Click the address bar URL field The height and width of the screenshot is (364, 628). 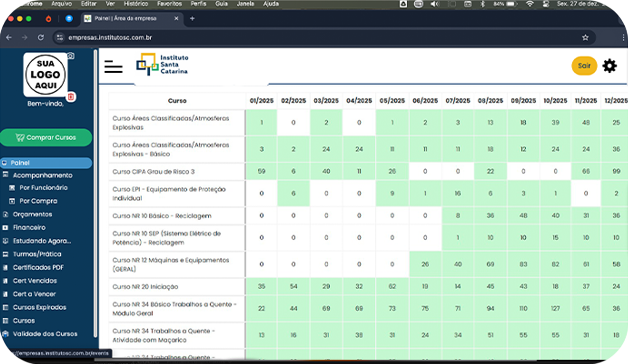pyautogui.click(x=320, y=37)
